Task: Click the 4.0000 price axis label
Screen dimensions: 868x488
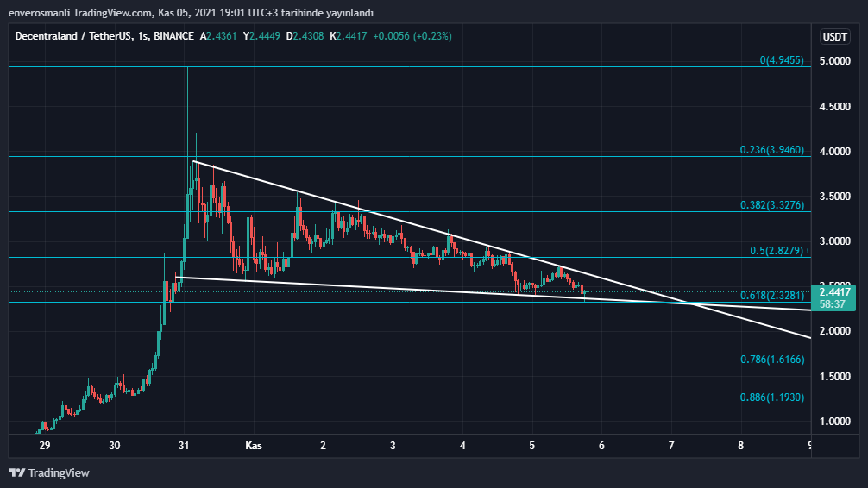Action: (835, 151)
